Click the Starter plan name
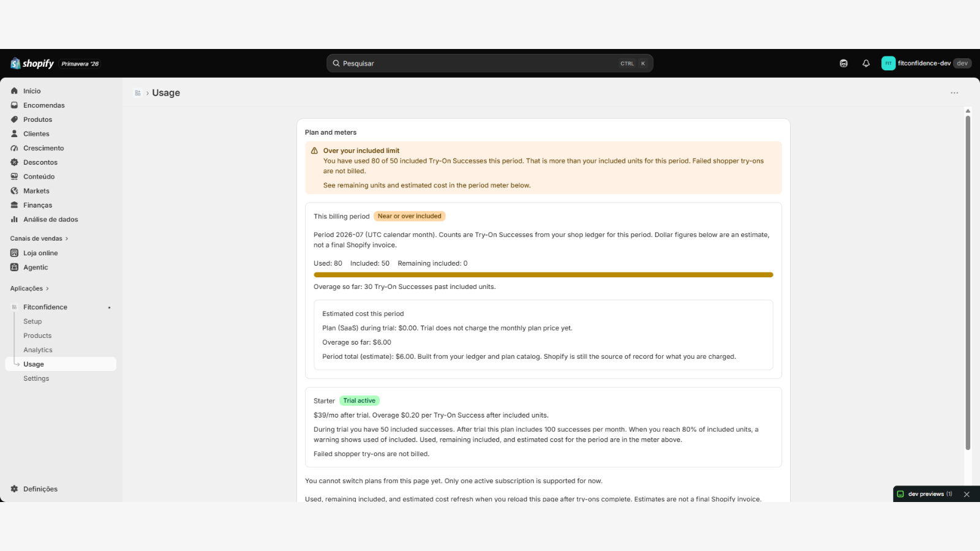980x551 pixels. [324, 401]
